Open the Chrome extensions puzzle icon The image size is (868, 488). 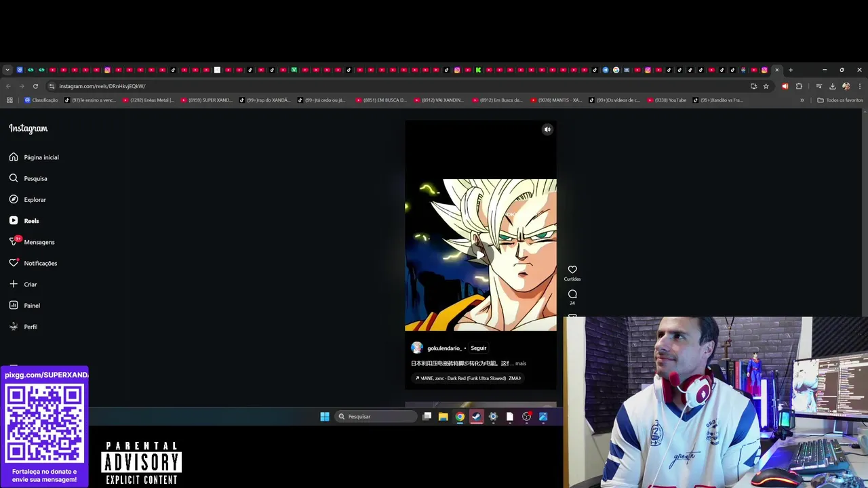[x=799, y=86]
